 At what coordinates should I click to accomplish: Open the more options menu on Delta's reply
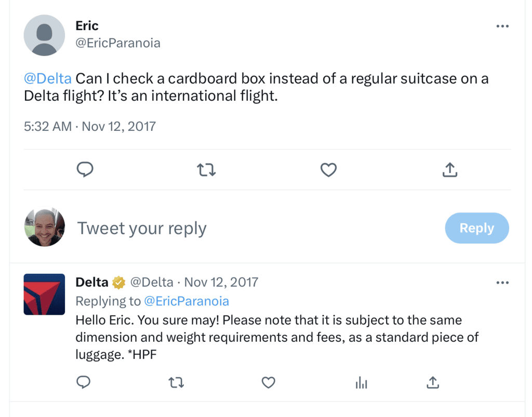[x=502, y=282]
